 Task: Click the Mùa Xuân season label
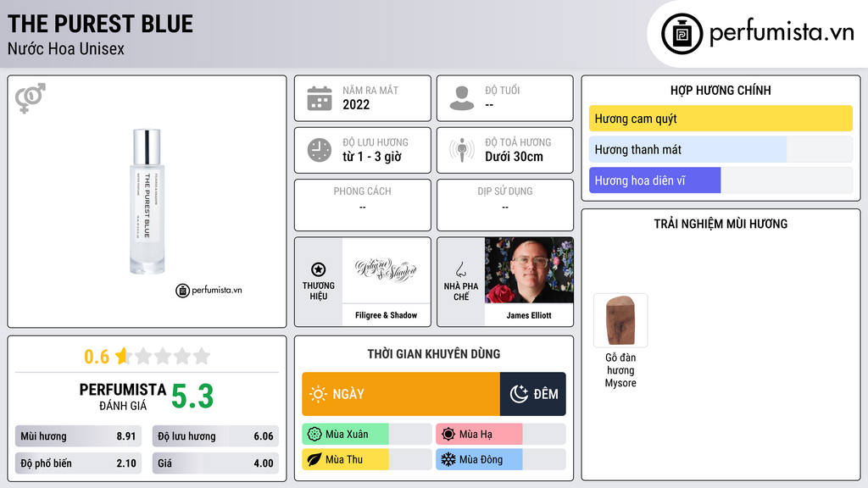point(347,435)
